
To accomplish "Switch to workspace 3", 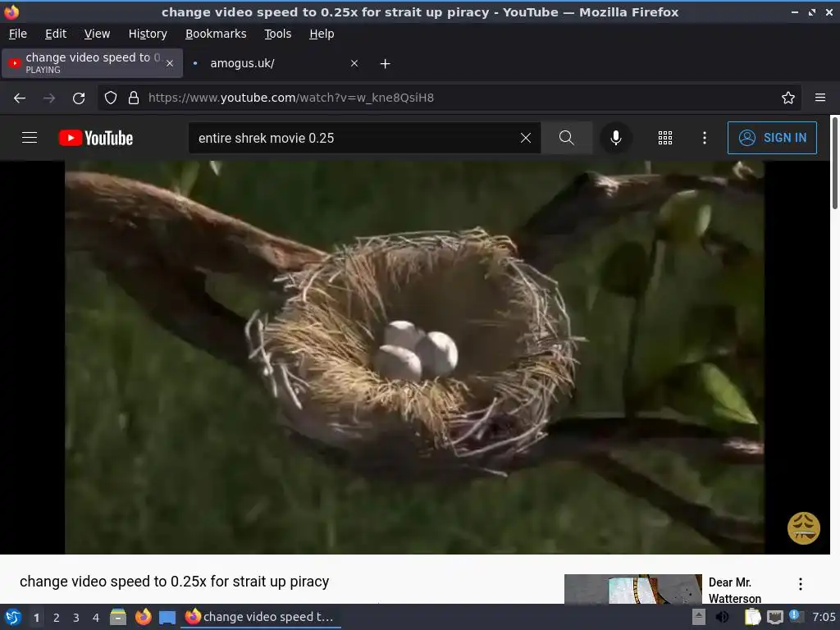I will click(76, 618).
